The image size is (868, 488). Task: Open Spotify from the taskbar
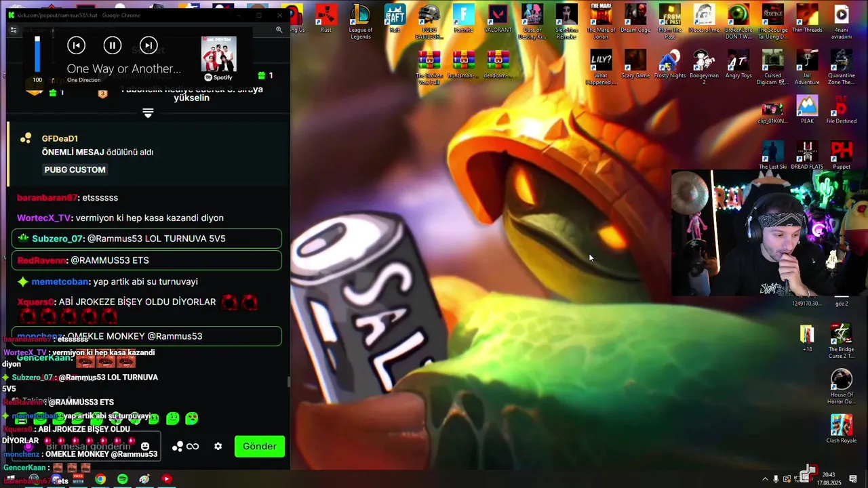point(122,479)
